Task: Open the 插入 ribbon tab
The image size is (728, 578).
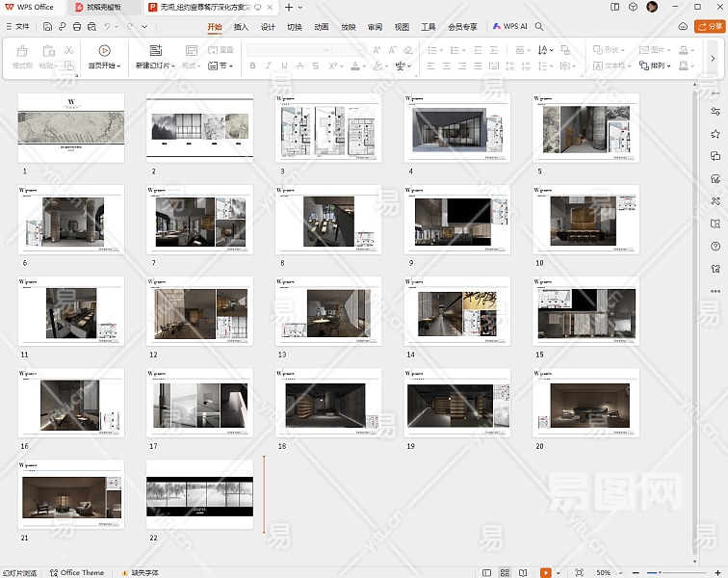Action: [241, 27]
